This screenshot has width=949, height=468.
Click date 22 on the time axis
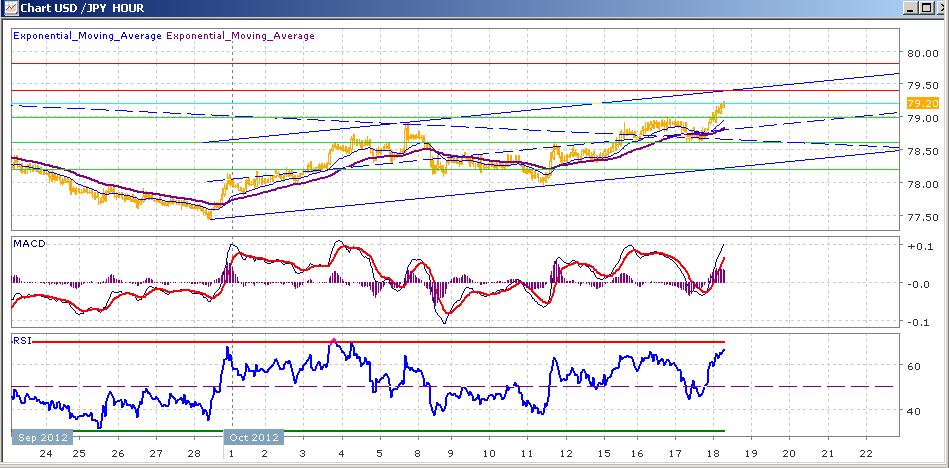pos(866,453)
